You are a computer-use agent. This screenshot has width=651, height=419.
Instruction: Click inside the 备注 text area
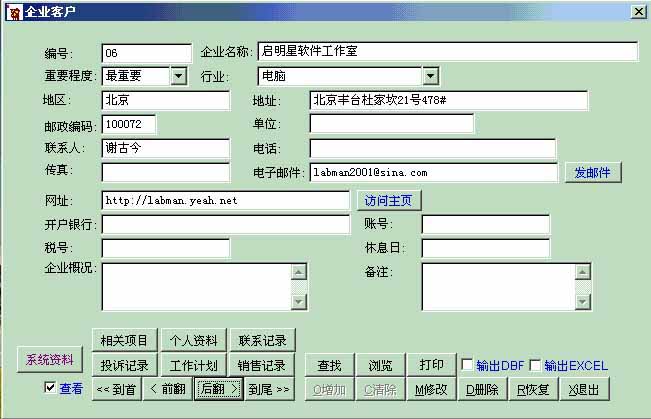pyautogui.click(x=498, y=287)
